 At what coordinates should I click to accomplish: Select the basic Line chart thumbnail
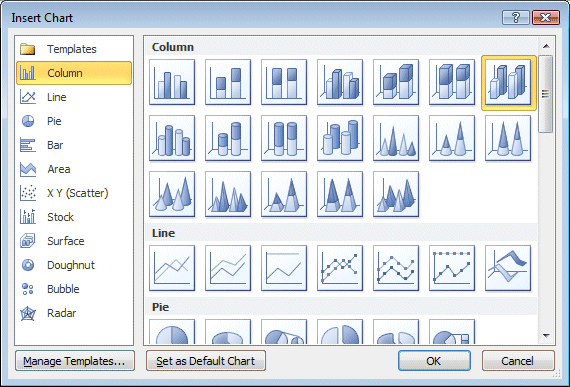(172, 268)
